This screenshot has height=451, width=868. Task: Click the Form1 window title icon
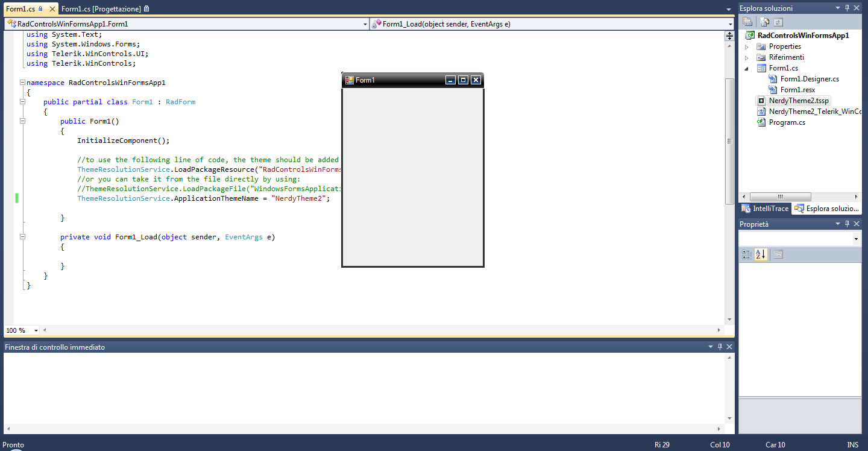(349, 80)
